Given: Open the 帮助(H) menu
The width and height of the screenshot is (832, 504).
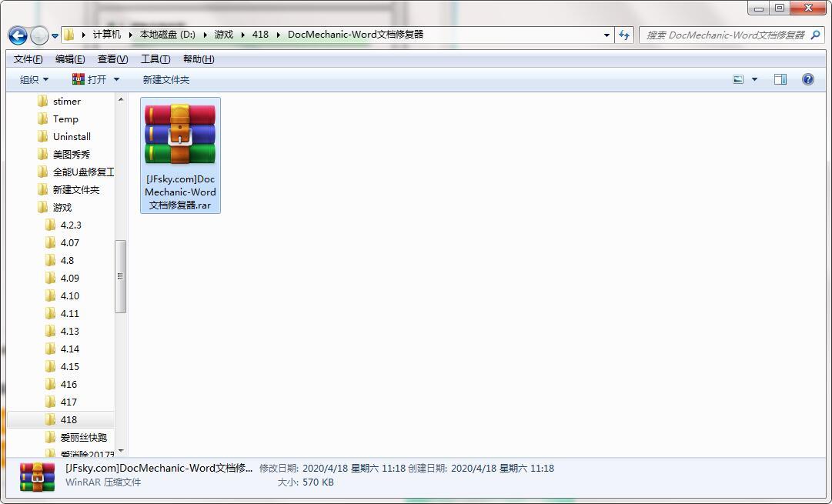Looking at the screenshot, I should (199, 59).
